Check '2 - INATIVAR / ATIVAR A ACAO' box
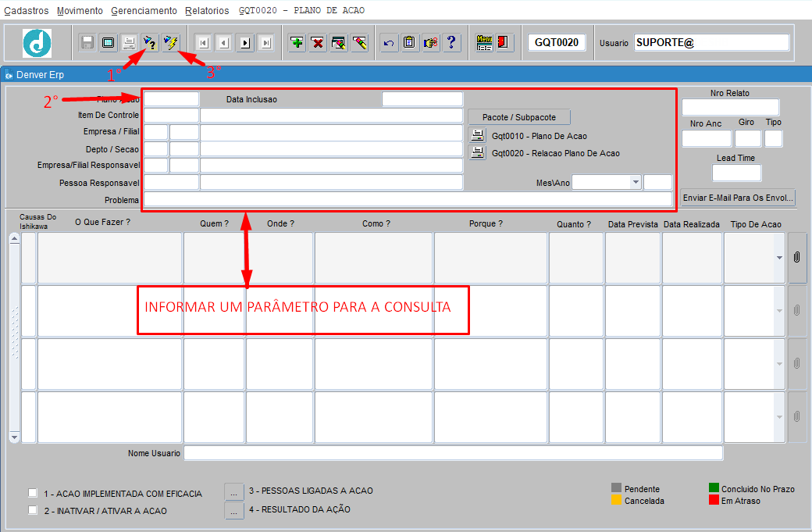This screenshot has width=812, height=532. [x=33, y=509]
